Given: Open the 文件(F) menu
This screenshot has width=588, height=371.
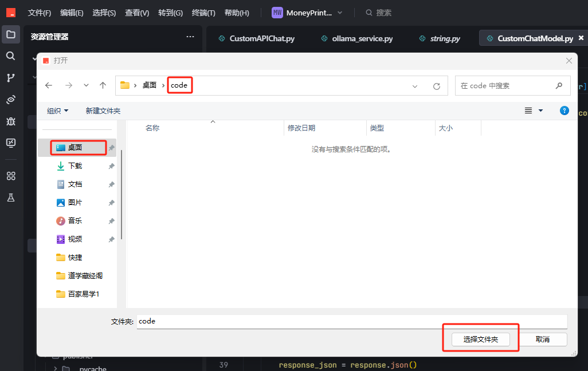Looking at the screenshot, I should [x=40, y=13].
